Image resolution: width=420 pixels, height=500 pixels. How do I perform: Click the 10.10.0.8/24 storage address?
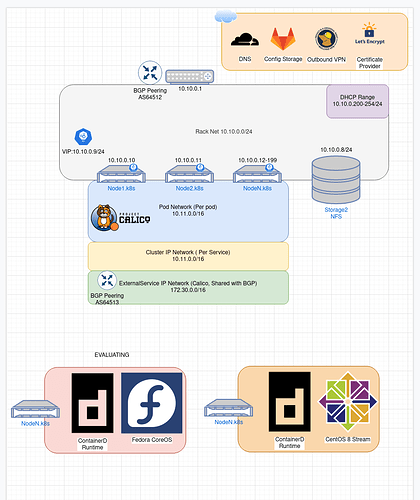click(336, 150)
